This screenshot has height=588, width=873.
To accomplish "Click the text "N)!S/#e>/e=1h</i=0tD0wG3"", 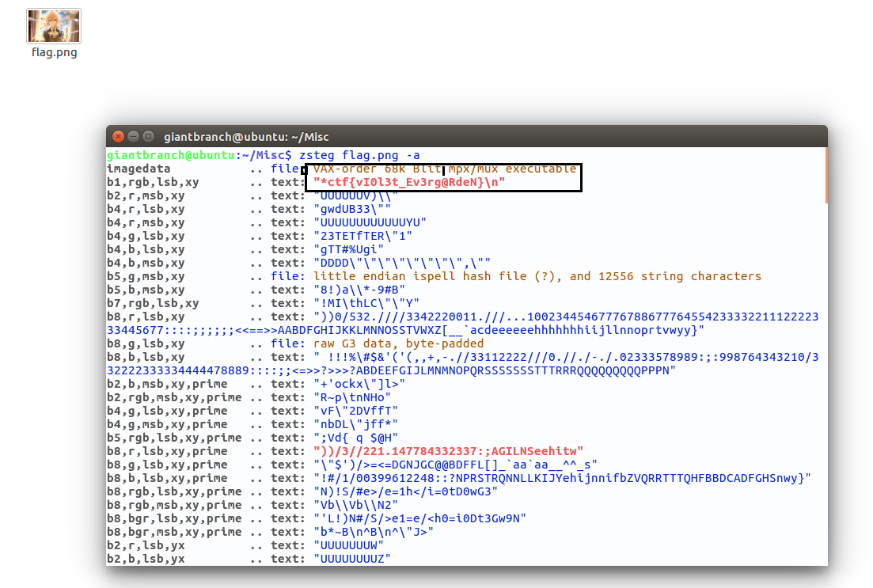I will pyautogui.click(x=406, y=491).
